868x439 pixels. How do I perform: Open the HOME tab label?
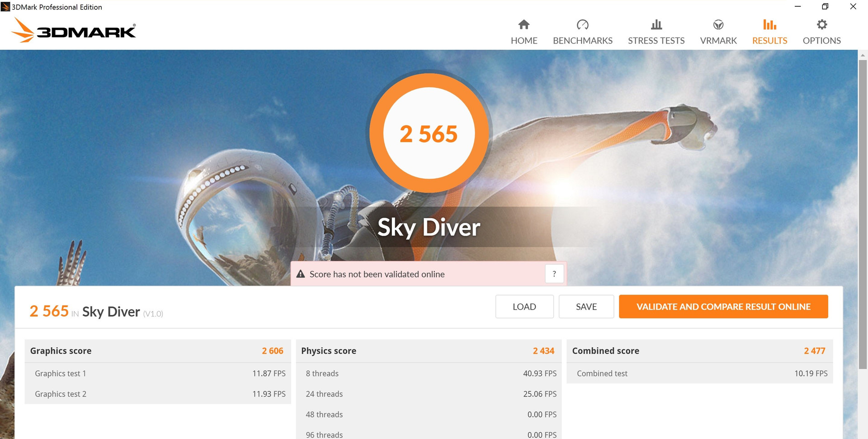pyautogui.click(x=524, y=41)
